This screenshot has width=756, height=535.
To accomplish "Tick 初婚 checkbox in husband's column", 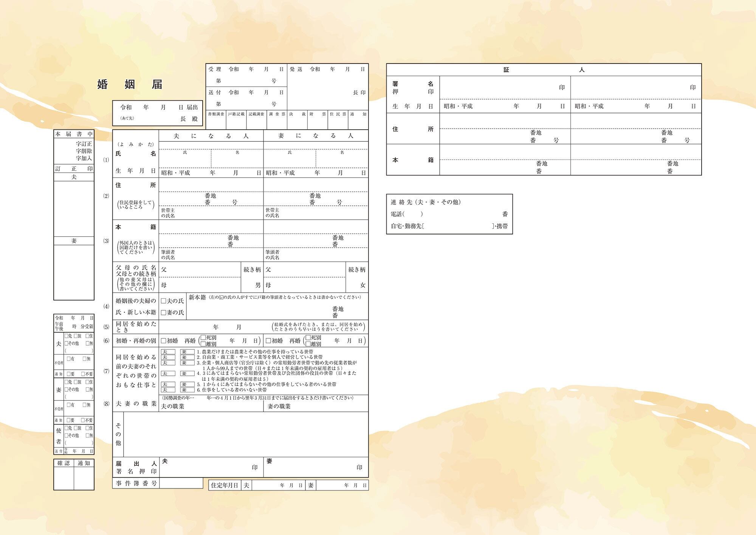I will [x=164, y=341].
